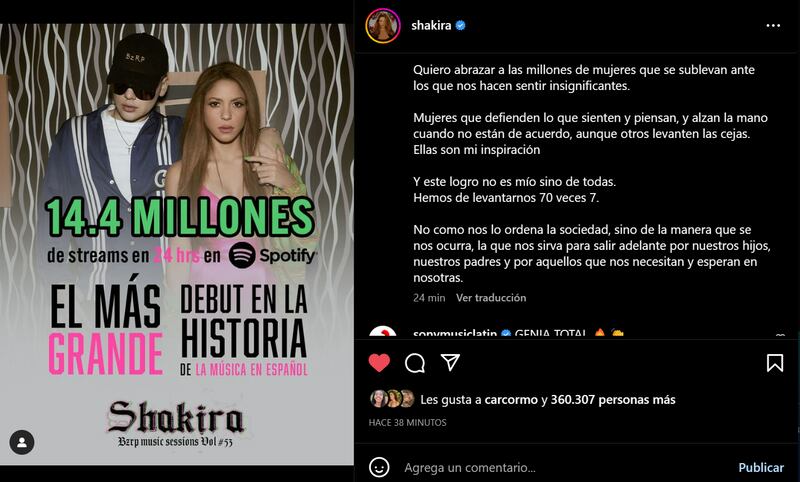Unlike the post via red heart icon
This screenshot has width=800, height=482.
tap(379, 363)
